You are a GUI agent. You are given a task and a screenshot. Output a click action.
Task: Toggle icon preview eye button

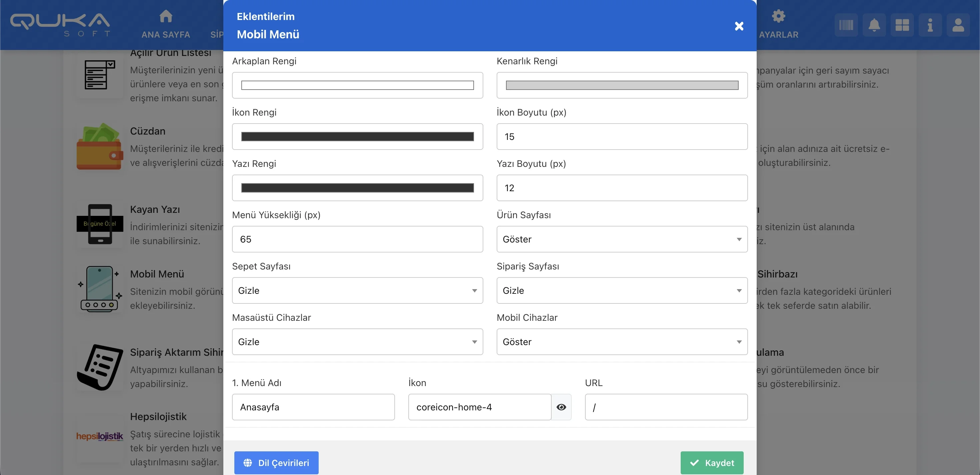pyautogui.click(x=561, y=407)
